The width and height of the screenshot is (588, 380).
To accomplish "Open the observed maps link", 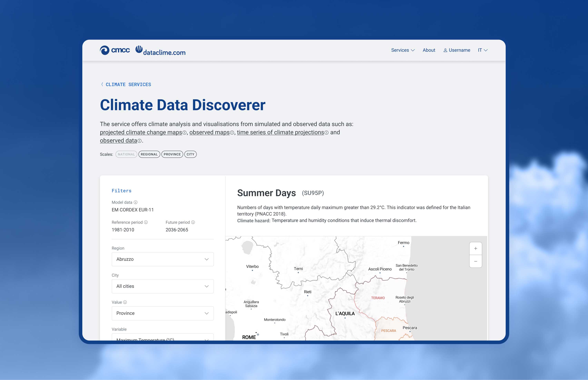I will point(210,132).
